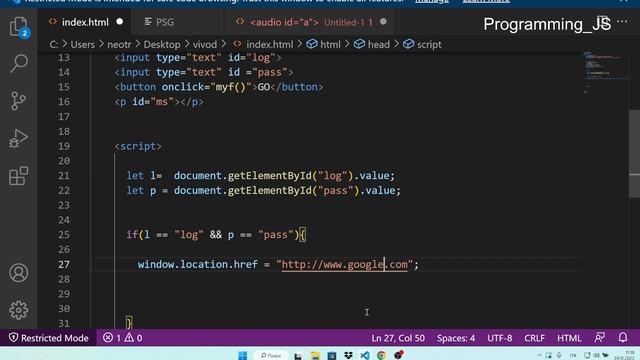This screenshot has height=360, width=640.
Task: Click the Manage link in restricted banner
Action: pos(432,1)
